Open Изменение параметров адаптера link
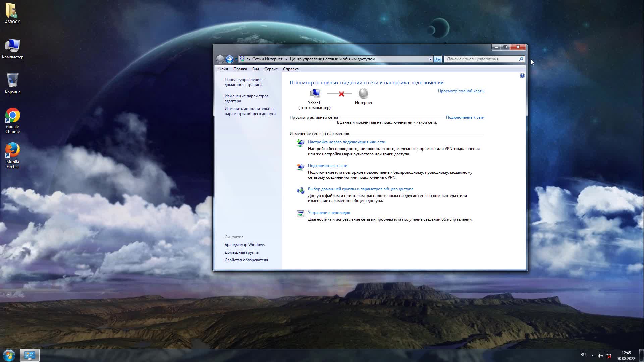The width and height of the screenshot is (644, 362). pyautogui.click(x=246, y=98)
